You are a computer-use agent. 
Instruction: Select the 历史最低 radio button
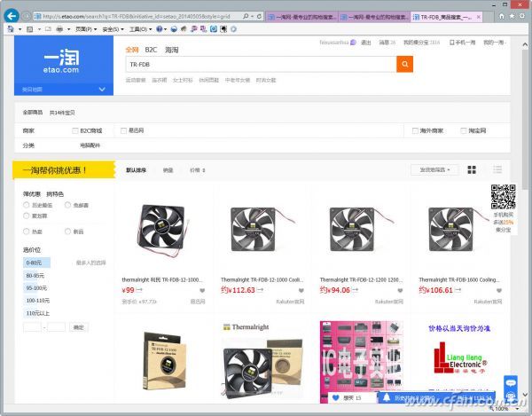26,205
